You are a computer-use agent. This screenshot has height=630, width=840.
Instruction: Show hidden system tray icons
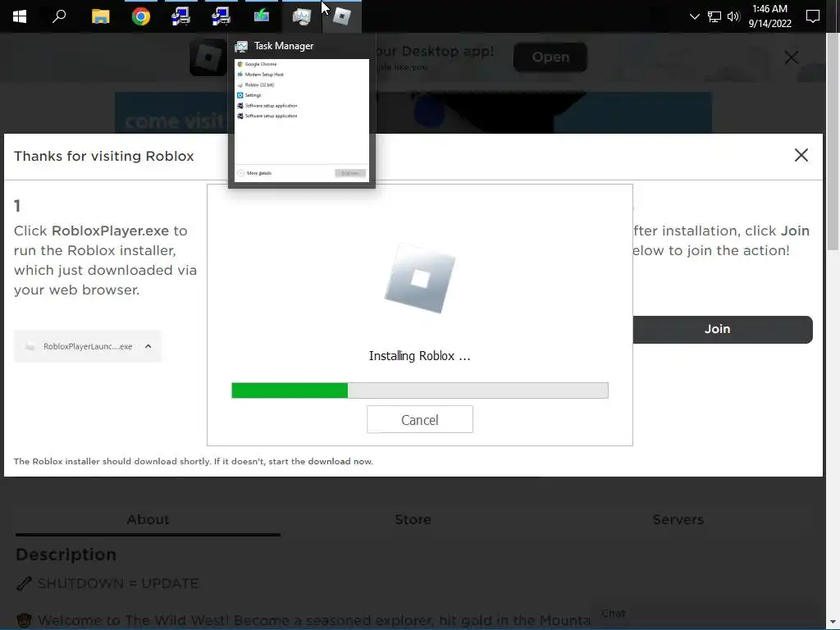tap(694, 16)
